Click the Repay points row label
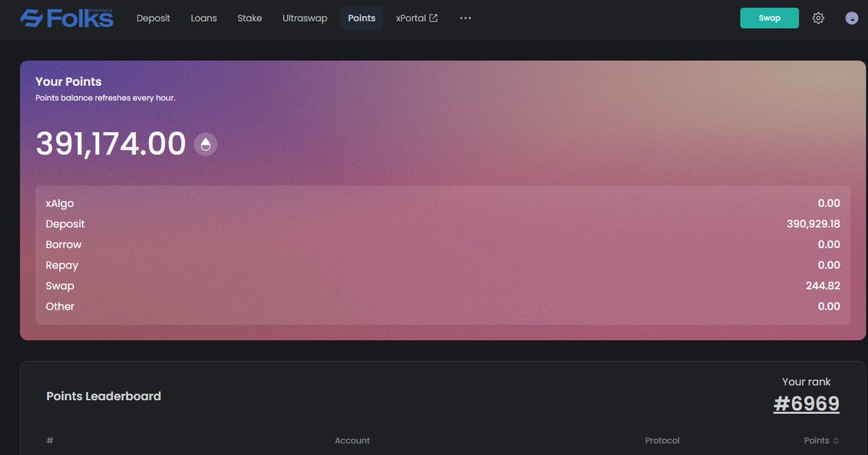The width and height of the screenshot is (868, 455). (61, 265)
